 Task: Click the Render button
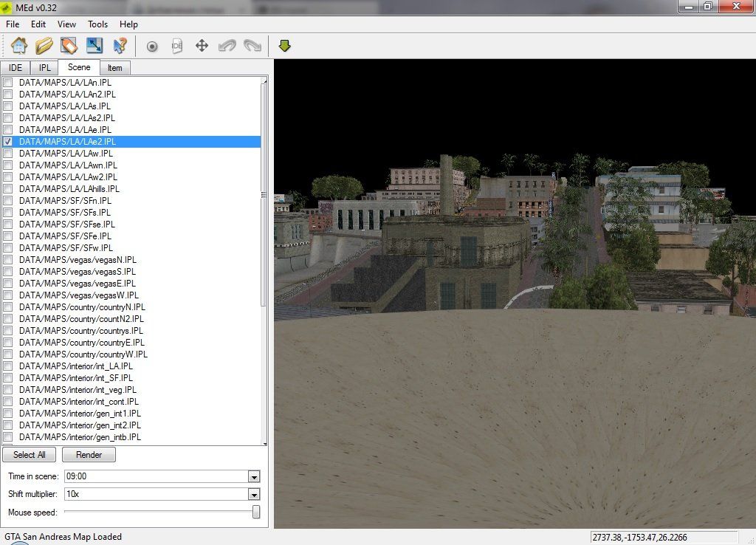(x=89, y=455)
